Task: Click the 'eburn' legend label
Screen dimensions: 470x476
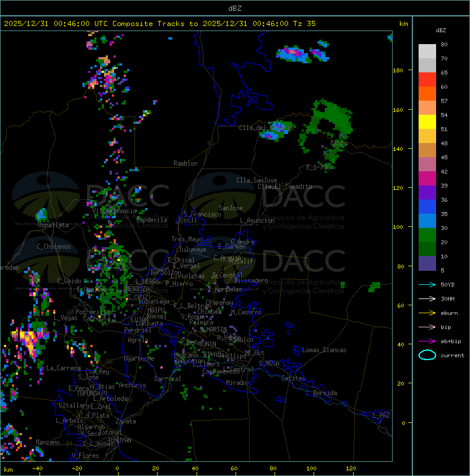Action: tap(449, 313)
